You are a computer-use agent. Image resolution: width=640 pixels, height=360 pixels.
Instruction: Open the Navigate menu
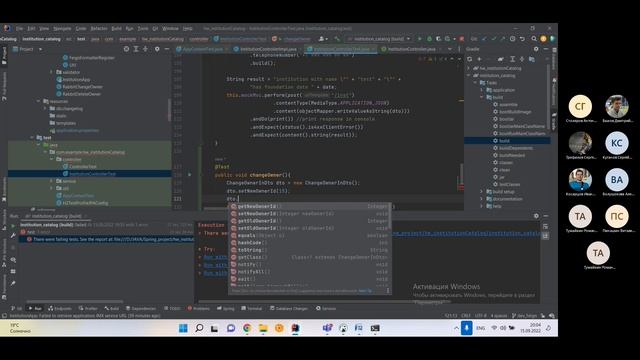click(62, 29)
